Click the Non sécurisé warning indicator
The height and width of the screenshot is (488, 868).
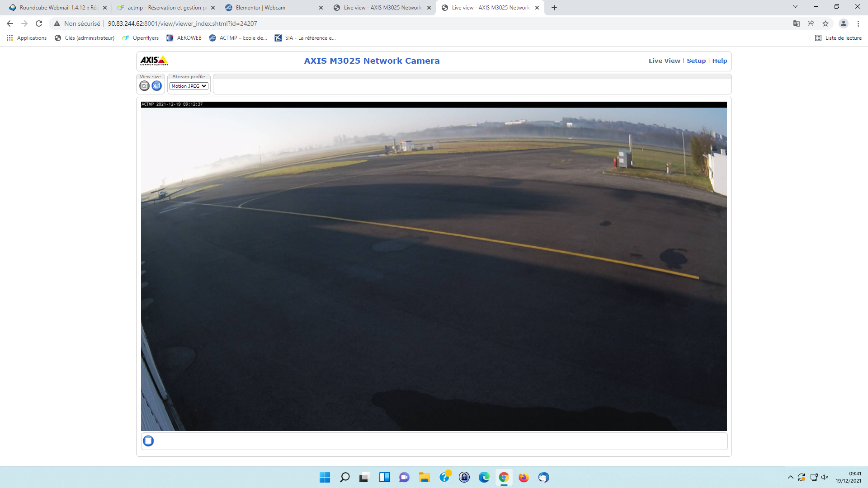point(77,23)
